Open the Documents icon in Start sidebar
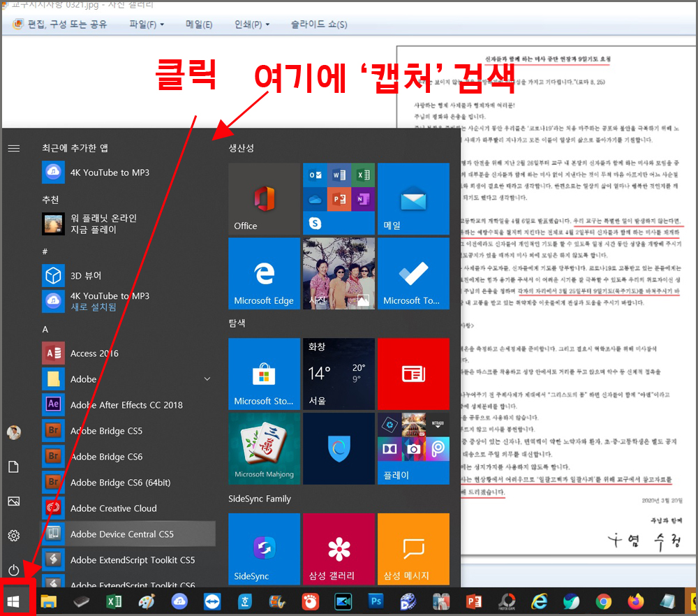The width and height of the screenshot is (698, 616). click(x=14, y=467)
